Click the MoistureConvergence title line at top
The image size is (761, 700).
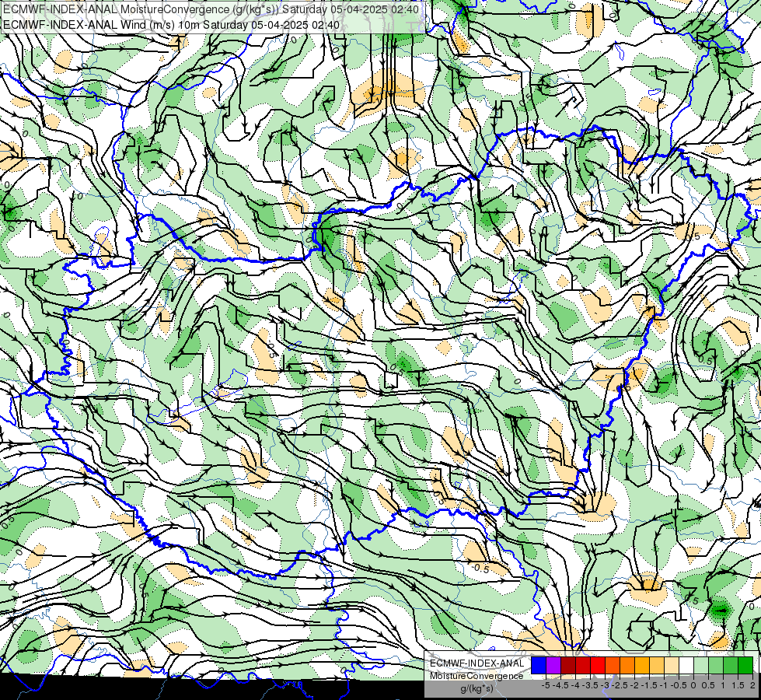coord(211,9)
